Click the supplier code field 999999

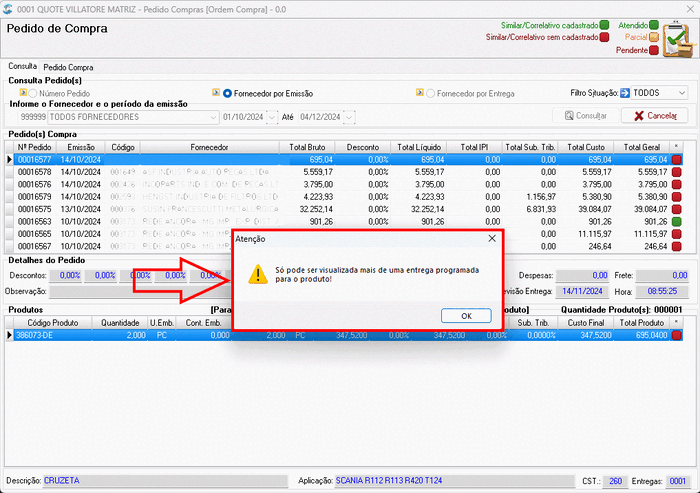(x=33, y=117)
